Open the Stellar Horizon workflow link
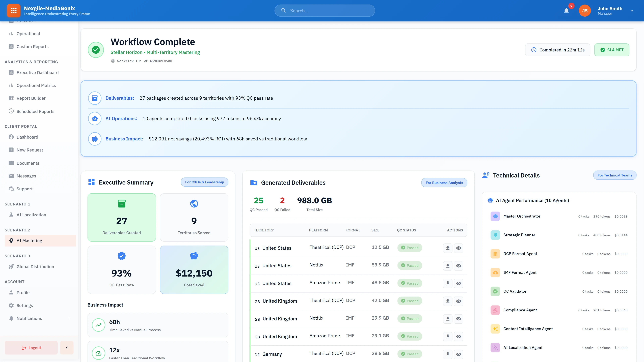The width and height of the screenshot is (644, 362). pos(155,52)
